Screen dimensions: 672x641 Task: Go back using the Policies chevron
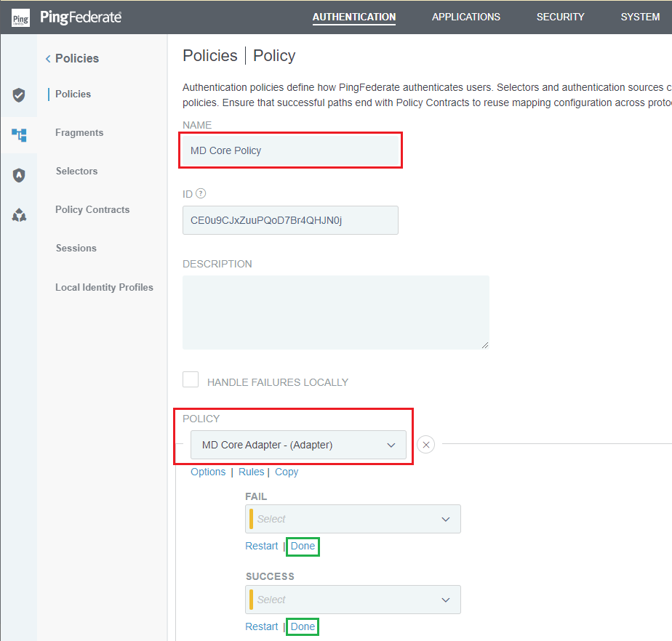(x=48, y=59)
